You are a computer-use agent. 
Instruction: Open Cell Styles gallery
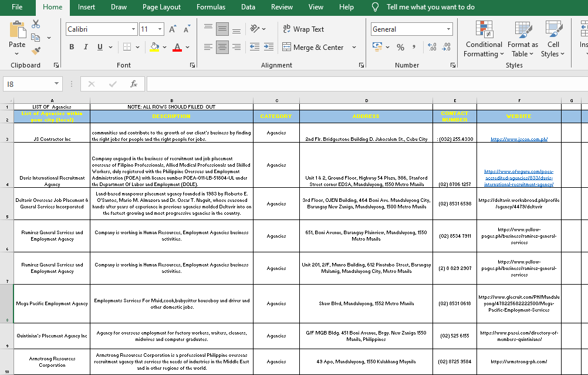[x=553, y=39]
